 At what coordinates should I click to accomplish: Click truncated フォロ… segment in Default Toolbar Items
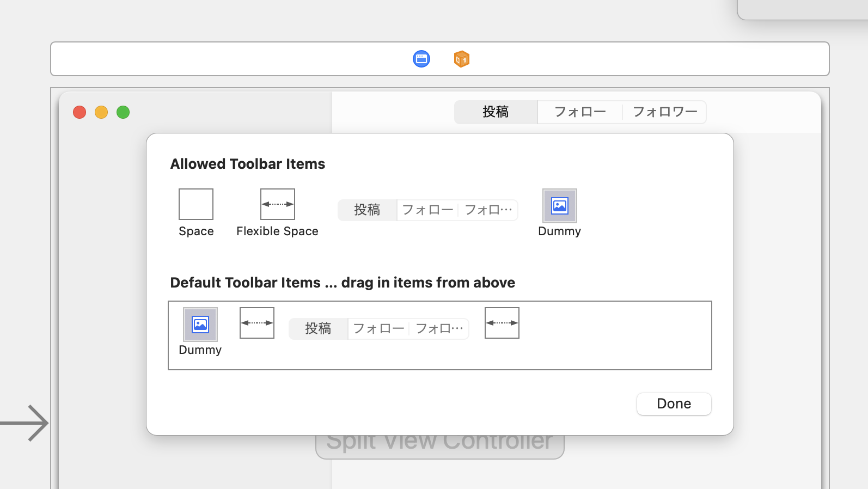(x=439, y=329)
